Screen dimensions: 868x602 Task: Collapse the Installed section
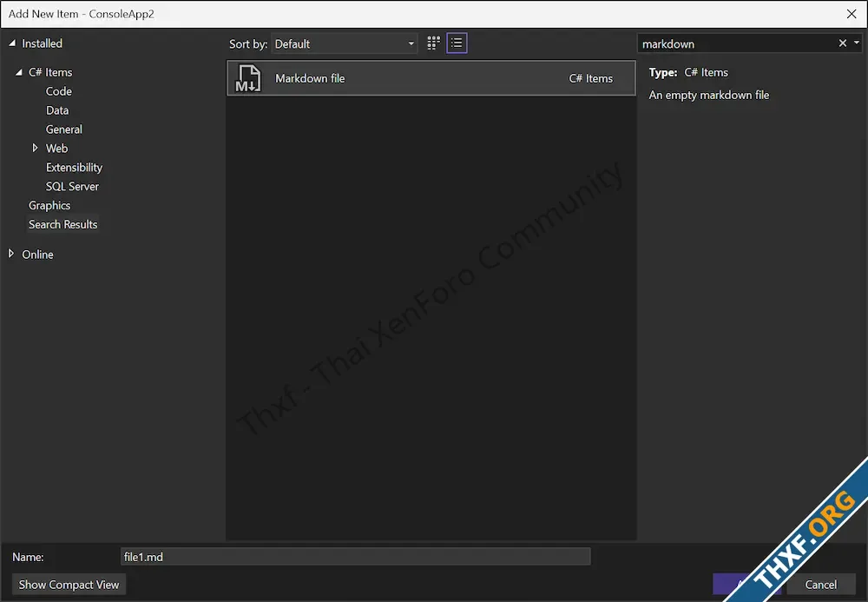click(12, 43)
